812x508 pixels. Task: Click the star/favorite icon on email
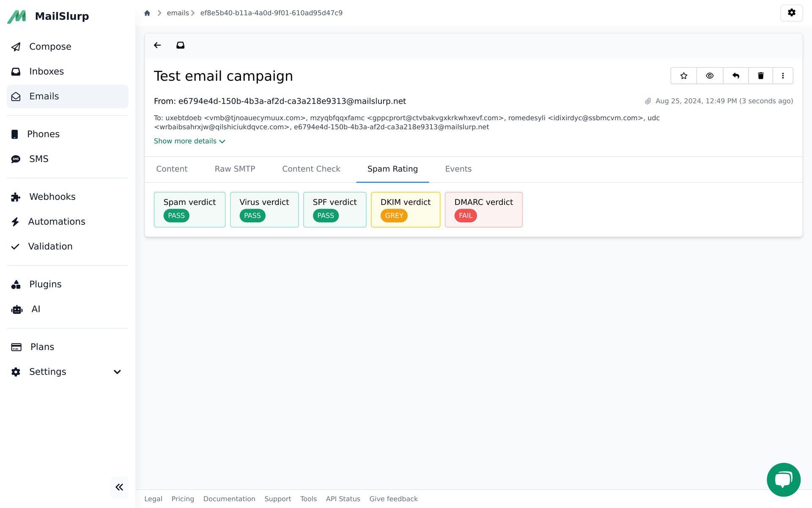point(684,75)
